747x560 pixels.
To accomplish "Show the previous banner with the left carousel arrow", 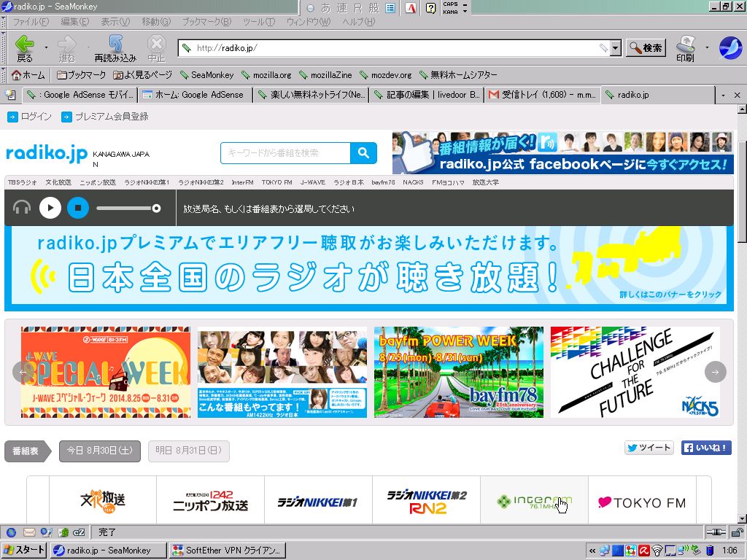I will tap(23, 372).
